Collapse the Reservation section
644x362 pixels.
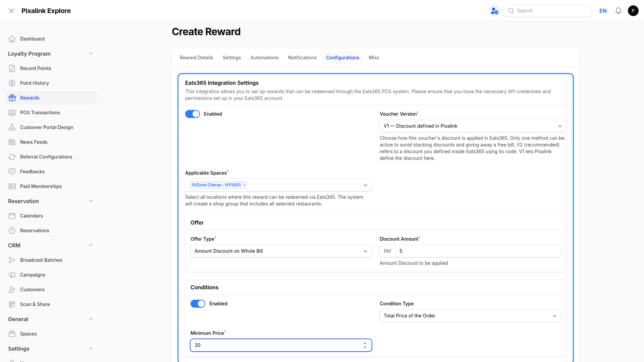(x=91, y=201)
